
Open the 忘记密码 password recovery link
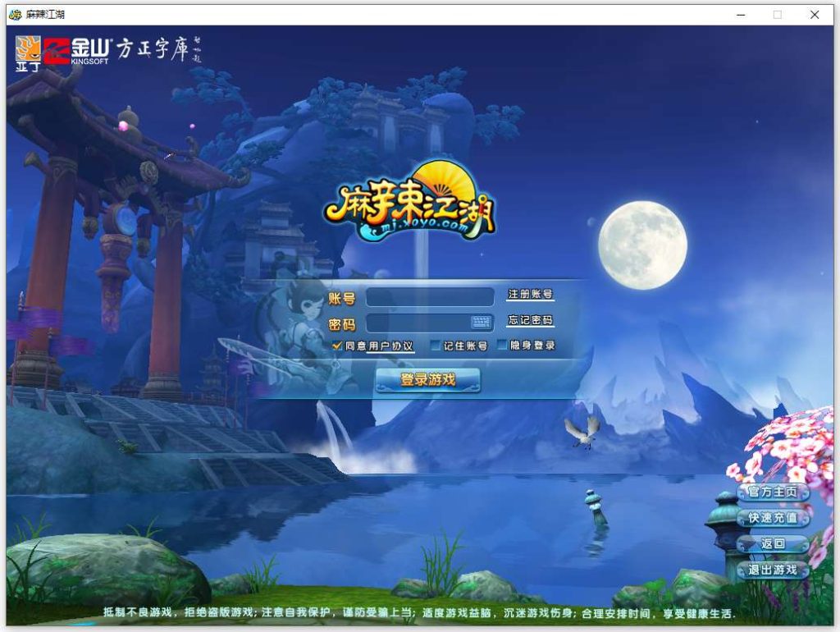point(529,321)
